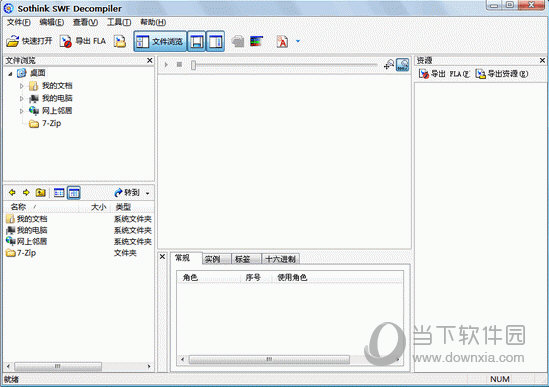This screenshot has width=549, height=387.
Task: Click the 导出 FLA toolbar button
Action: point(83,41)
